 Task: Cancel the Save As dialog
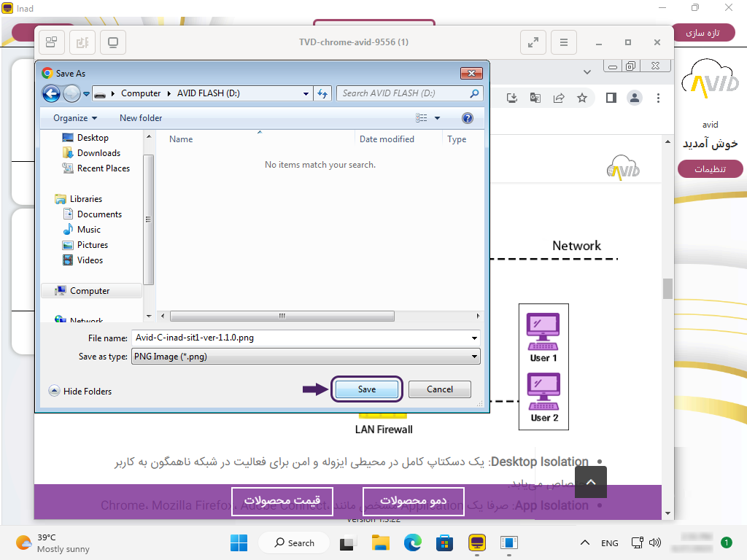click(x=439, y=389)
